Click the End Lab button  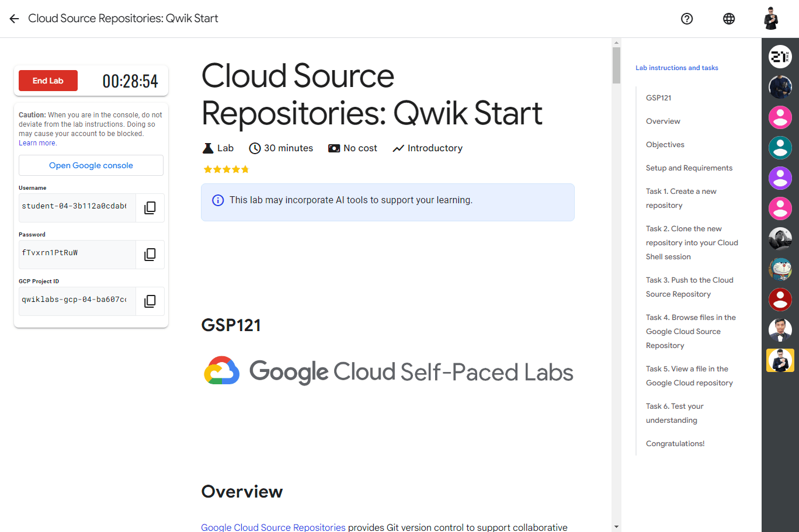click(x=48, y=81)
